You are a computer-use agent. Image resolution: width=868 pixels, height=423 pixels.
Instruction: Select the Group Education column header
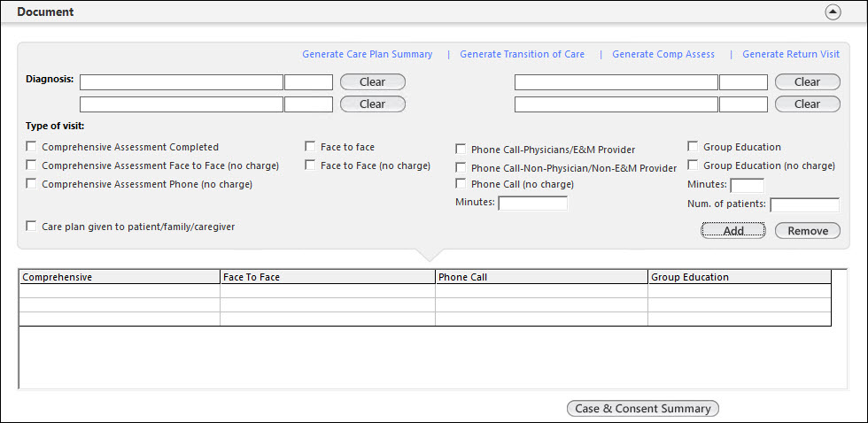[x=740, y=277]
